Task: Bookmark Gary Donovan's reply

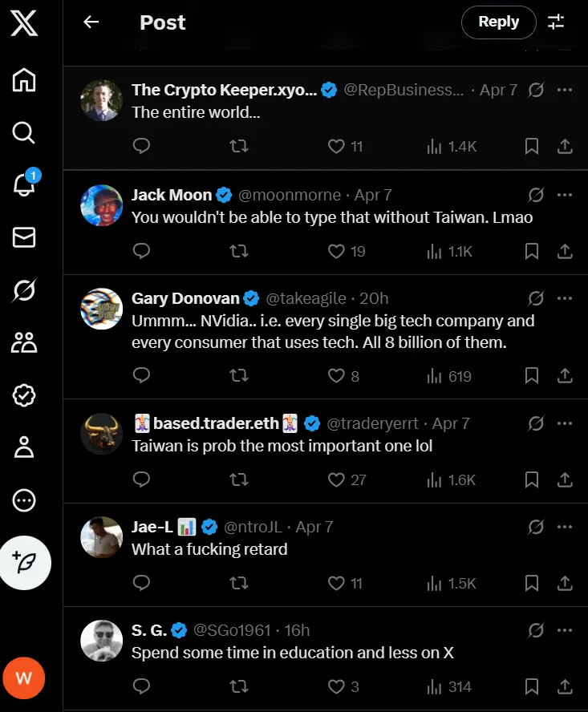Action: (531, 376)
